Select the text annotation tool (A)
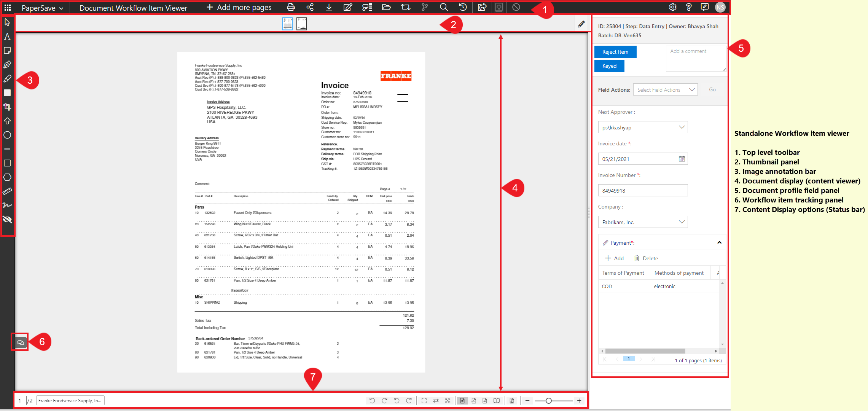The width and height of the screenshot is (868, 411). [x=7, y=37]
